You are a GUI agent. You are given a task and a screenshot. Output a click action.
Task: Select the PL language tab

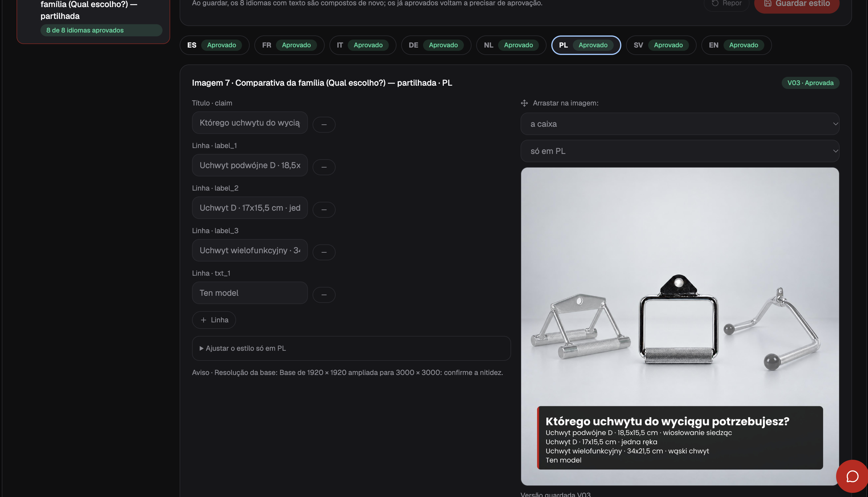(586, 45)
